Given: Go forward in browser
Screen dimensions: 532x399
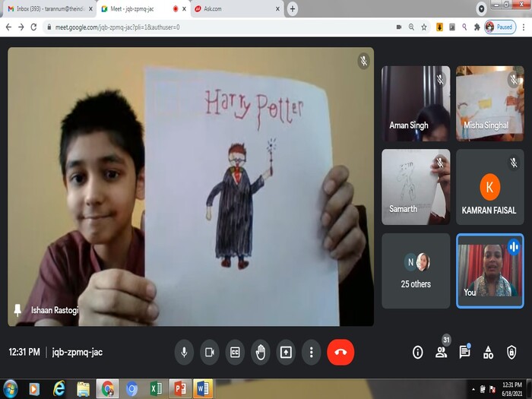Looking at the screenshot, I should 21,27.
